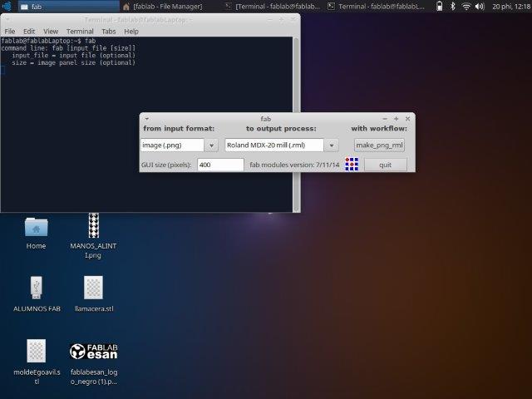Click 'from input format:' label

tap(179, 129)
